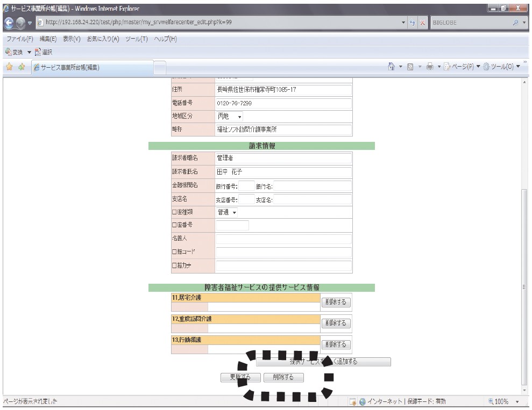This screenshot has width=532, height=410.
Task: Click the 口座番号 field
Action: pyautogui.click(x=232, y=225)
